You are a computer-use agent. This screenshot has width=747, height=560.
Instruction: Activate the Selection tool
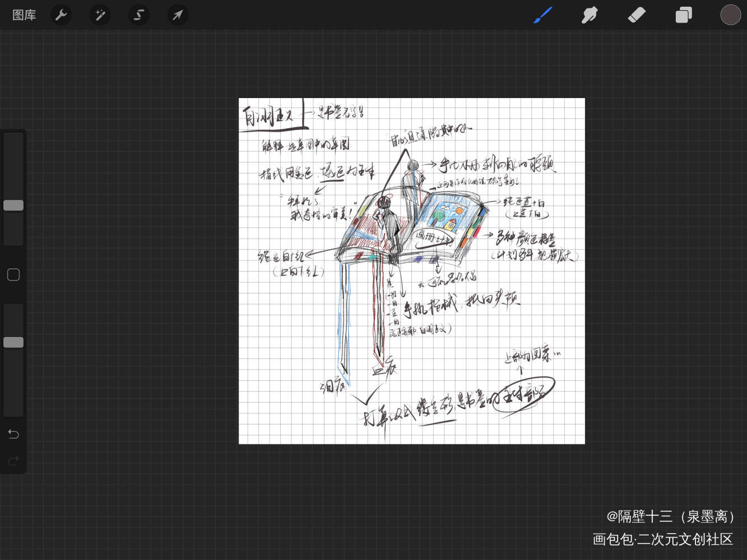click(138, 15)
